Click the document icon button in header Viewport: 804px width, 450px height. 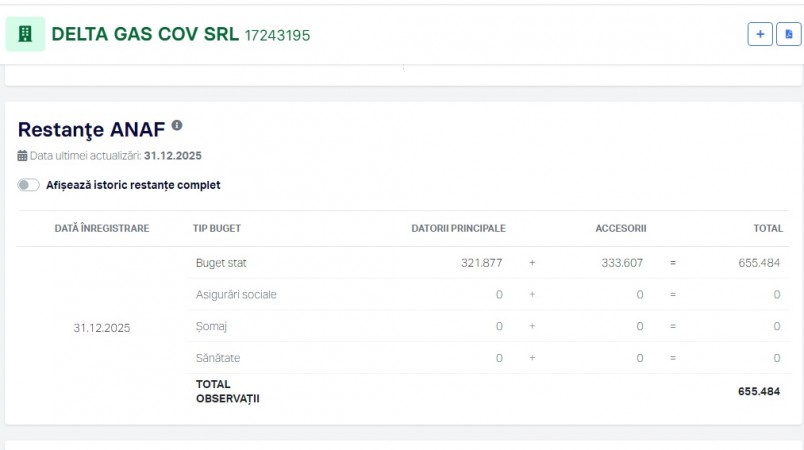pyautogui.click(x=788, y=34)
